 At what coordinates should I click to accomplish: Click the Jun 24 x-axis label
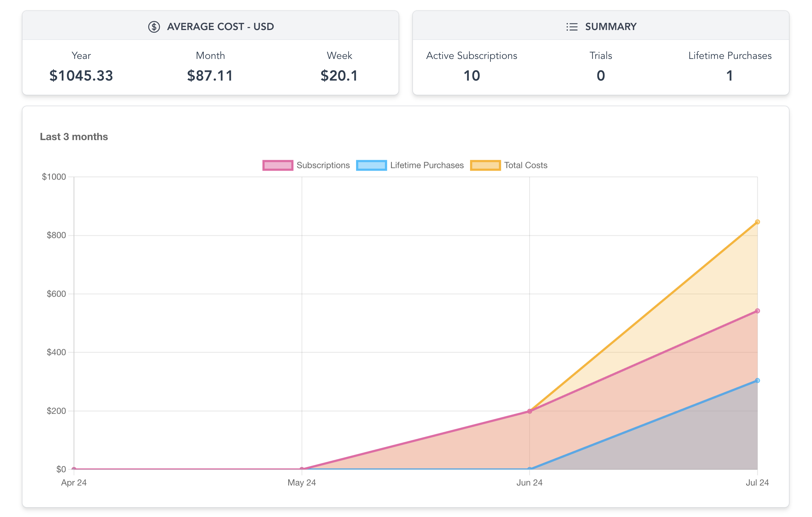530,483
